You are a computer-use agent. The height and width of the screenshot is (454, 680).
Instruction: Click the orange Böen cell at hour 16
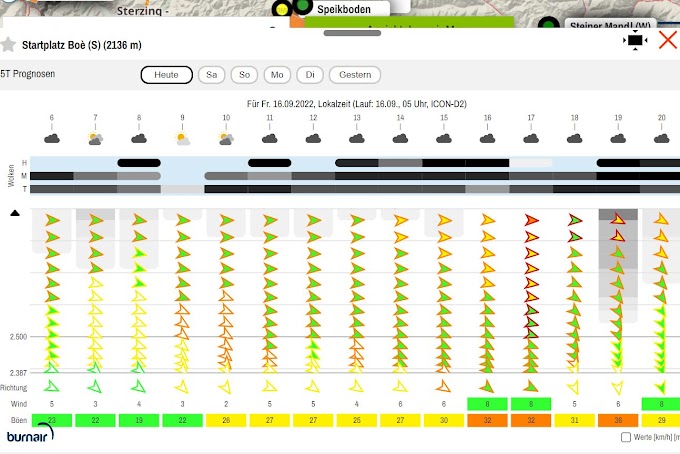pyautogui.click(x=487, y=420)
